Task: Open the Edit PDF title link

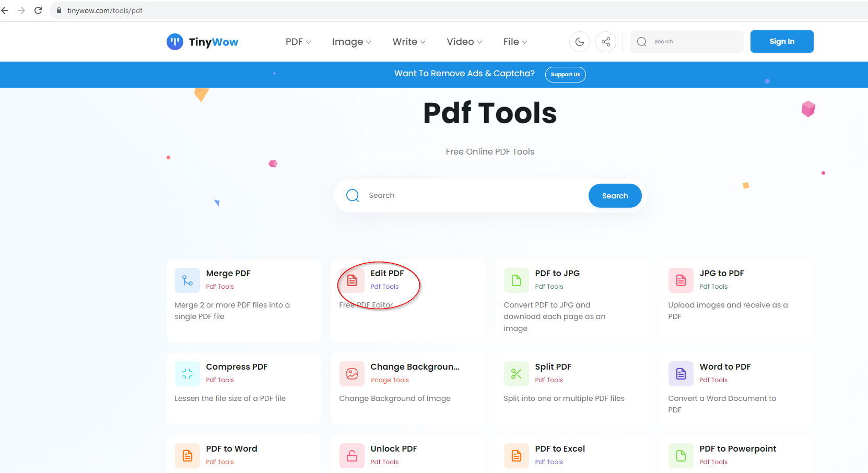Action: [x=387, y=274]
